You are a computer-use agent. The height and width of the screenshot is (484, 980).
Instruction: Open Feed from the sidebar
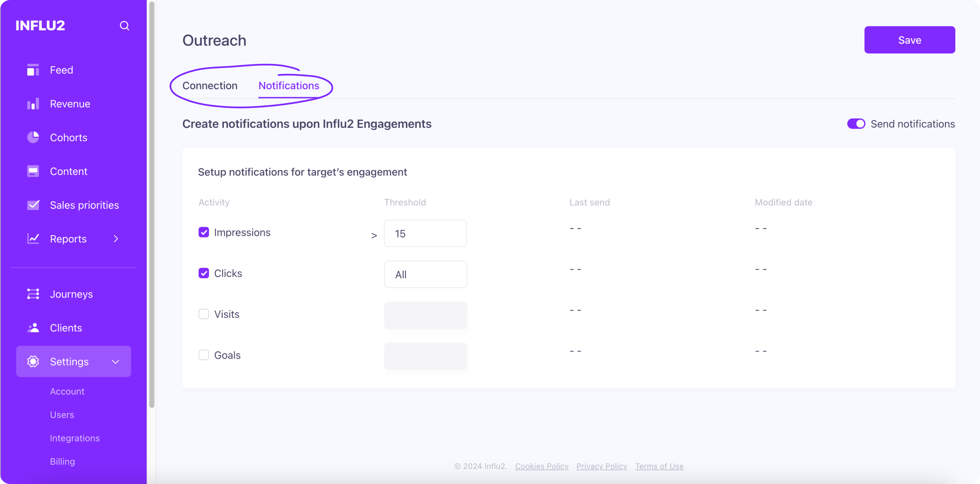point(62,70)
